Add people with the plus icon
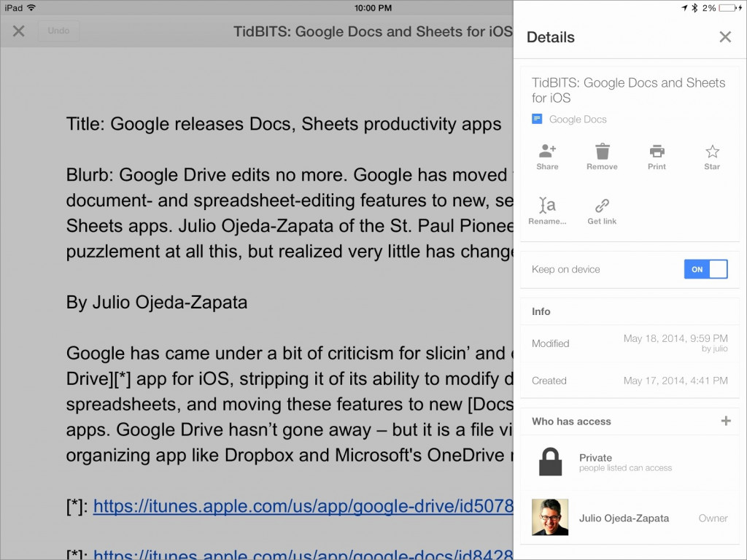The width and height of the screenshot is (747, 560). (x=725, y=421)
